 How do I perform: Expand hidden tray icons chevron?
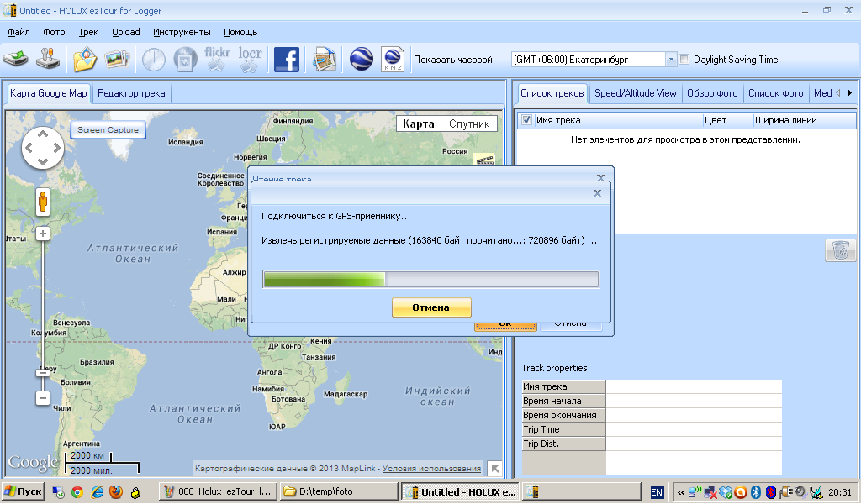[681, 492]
